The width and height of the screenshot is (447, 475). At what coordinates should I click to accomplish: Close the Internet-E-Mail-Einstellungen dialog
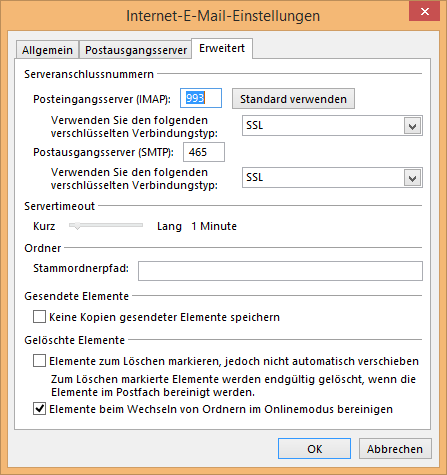coord(425,12)
